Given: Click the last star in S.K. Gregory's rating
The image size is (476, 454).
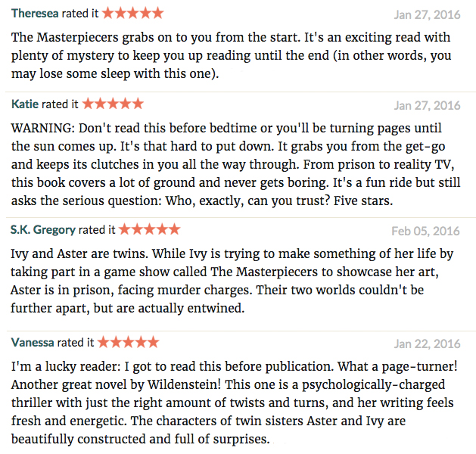Looking at the screenshot, I should point(175,229).
